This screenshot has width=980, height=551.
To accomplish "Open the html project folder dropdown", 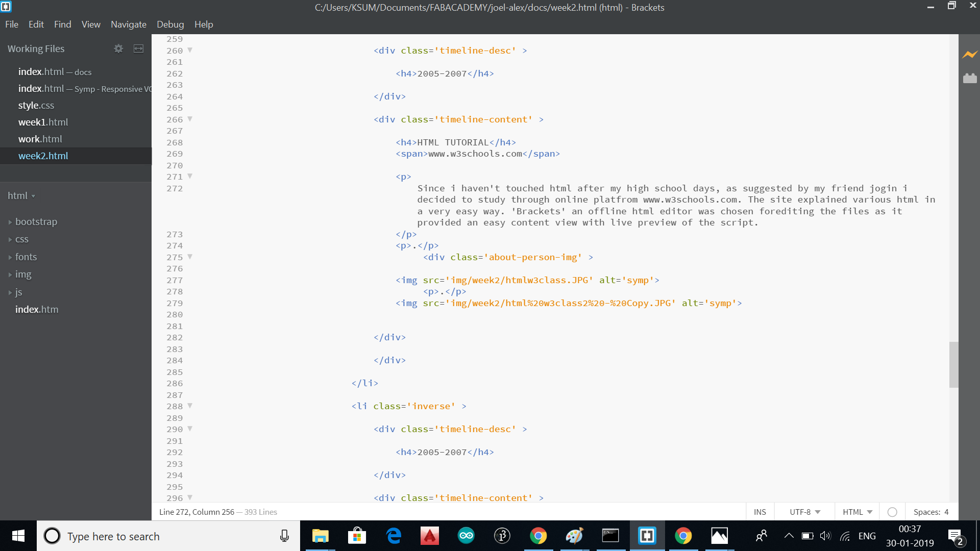I will click(21, 195).
